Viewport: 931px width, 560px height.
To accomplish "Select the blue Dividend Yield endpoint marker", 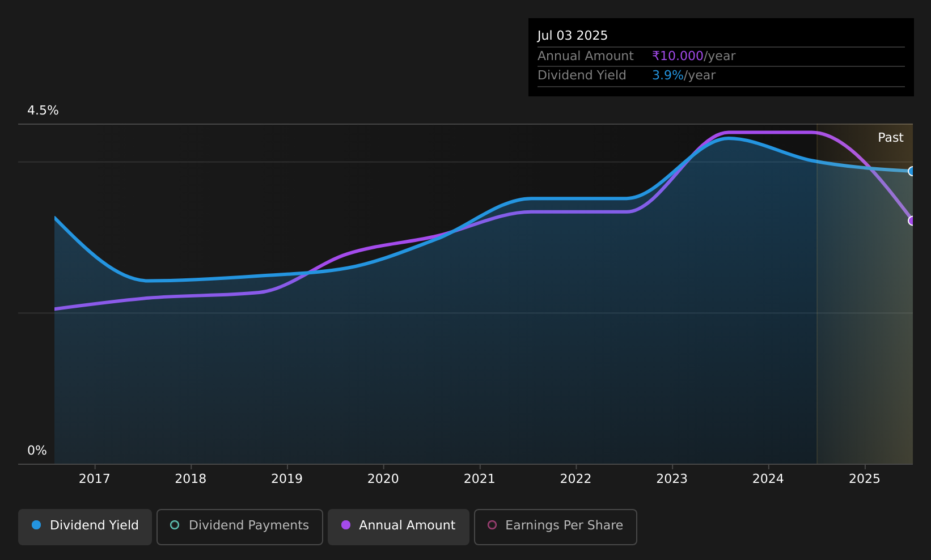I will pyautogui.click(x=912, y=171).
